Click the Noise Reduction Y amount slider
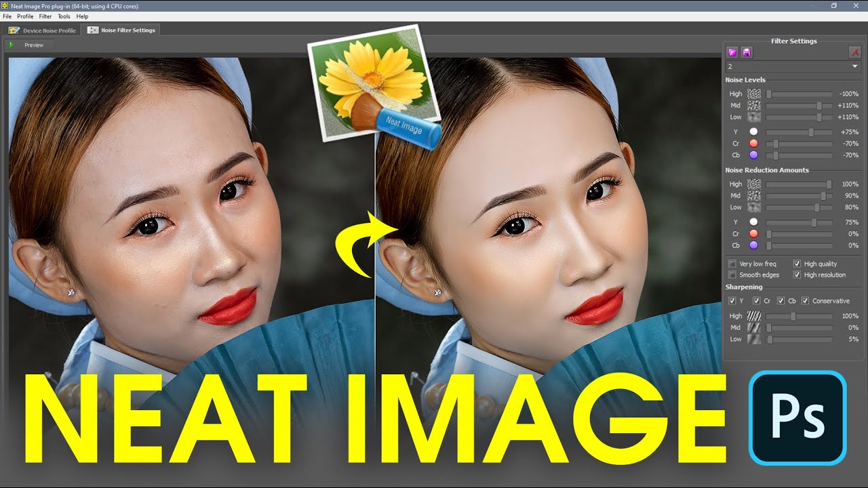Image resolution: width=868 pixels, height=488 pixels. tap(799, 222)
